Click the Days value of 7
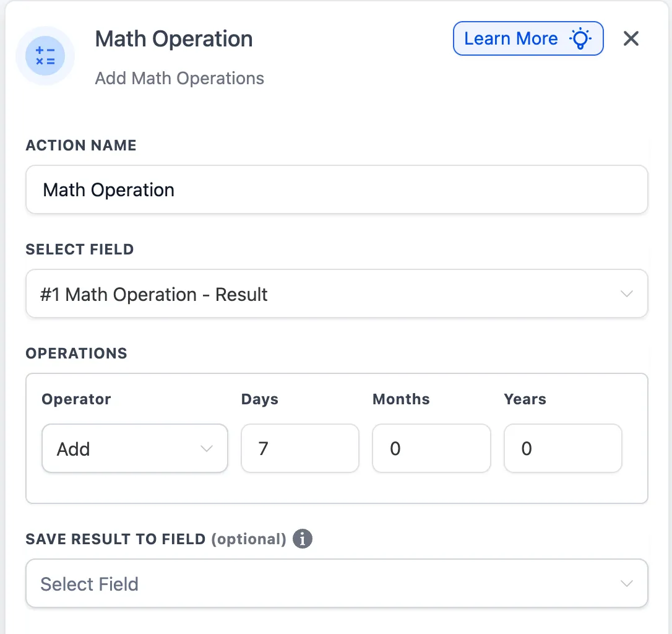This screenshot has height=634, width=672. coord(300,448)
